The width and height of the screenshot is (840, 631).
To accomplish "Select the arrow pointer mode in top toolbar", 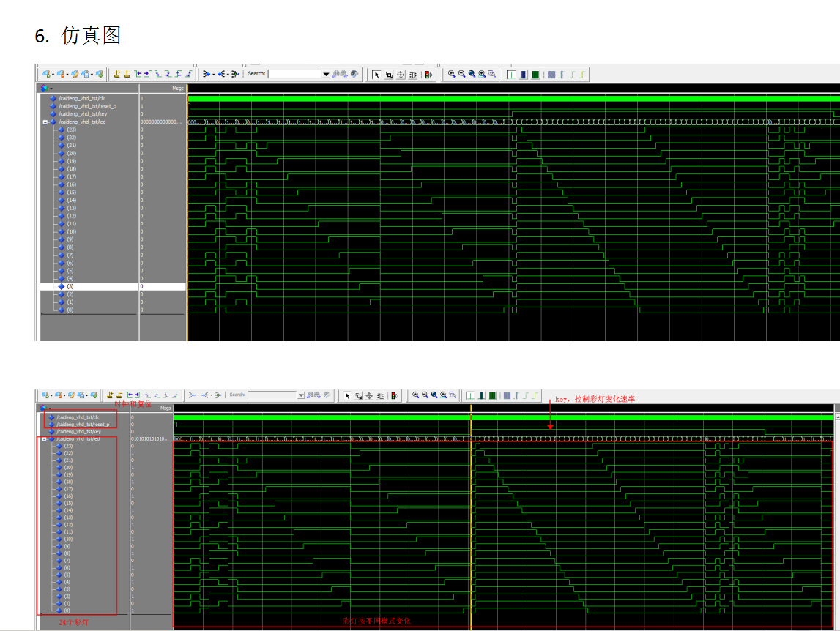I will coord(377,75).
